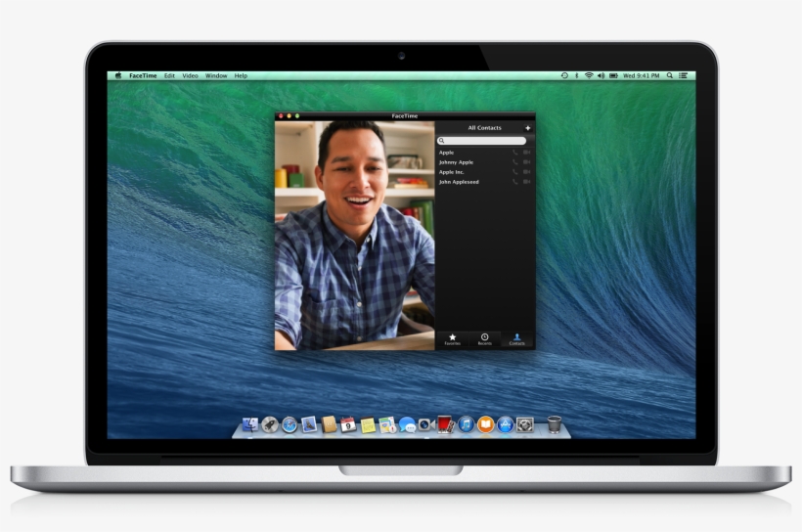Switch to the Recents tab
The image size is (802, 532).
pyautogui.click(x=484, y=339)
